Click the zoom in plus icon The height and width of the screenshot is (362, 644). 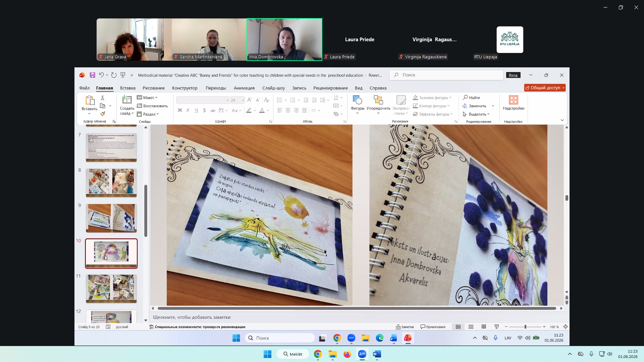click(544, 327)
